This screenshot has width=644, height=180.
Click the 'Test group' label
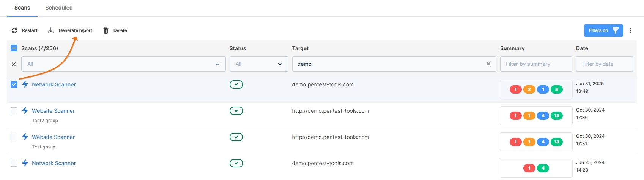click(43, 147)
